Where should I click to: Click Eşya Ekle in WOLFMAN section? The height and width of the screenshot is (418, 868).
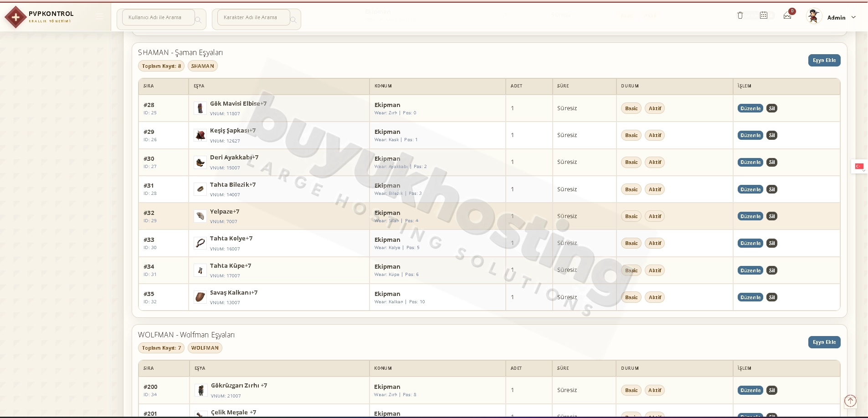tap(824, 342)
